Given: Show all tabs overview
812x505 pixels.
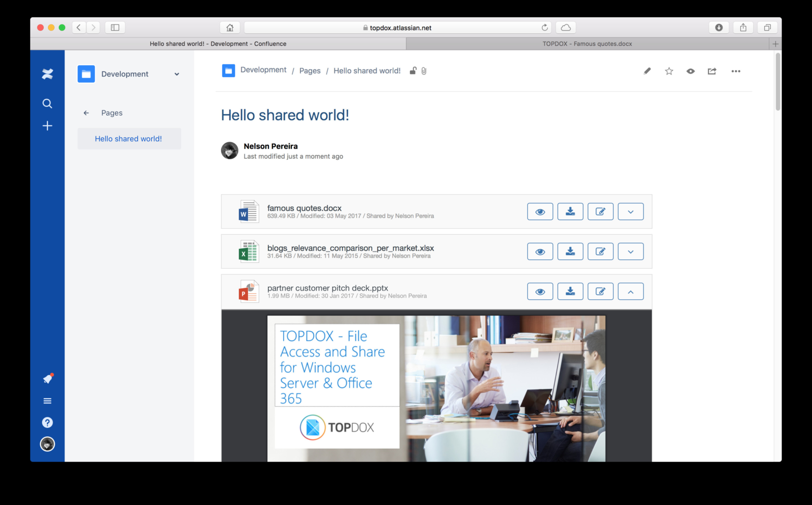Looking at the screenshot, I should point(767,28).
